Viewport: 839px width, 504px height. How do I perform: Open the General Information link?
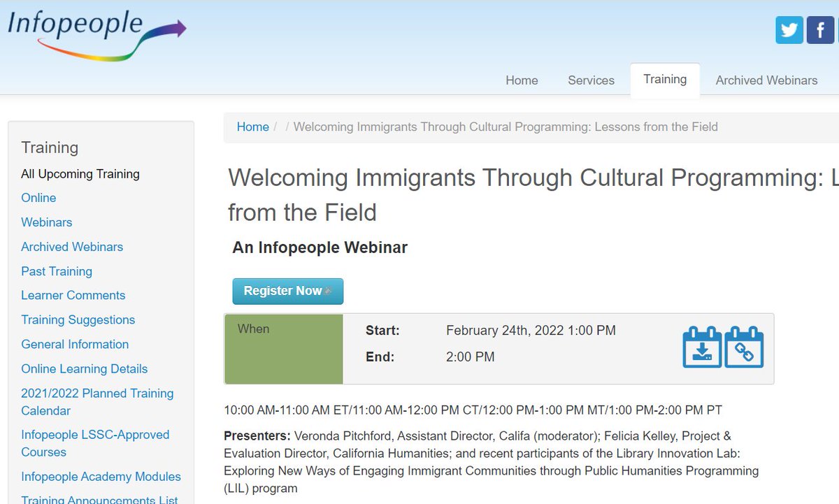[75, 344]
